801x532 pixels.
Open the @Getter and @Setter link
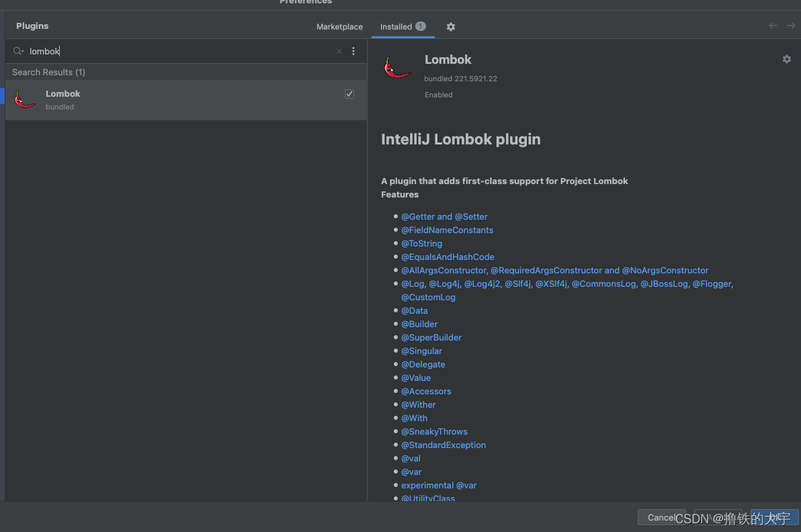pyautogui.click(x=444, y=216)
